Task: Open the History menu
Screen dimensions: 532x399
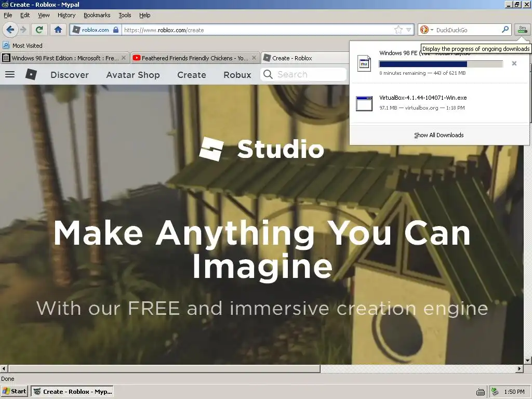Action: (66, 15)
